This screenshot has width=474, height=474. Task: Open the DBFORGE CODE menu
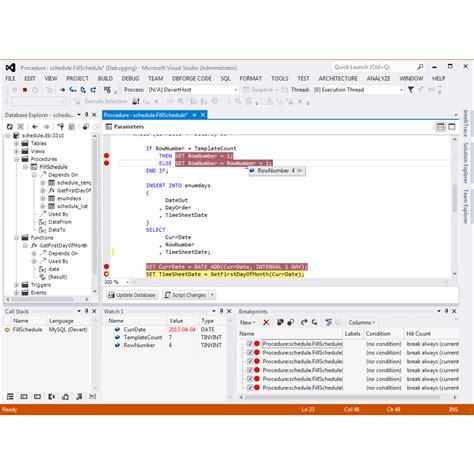point(192,78)
